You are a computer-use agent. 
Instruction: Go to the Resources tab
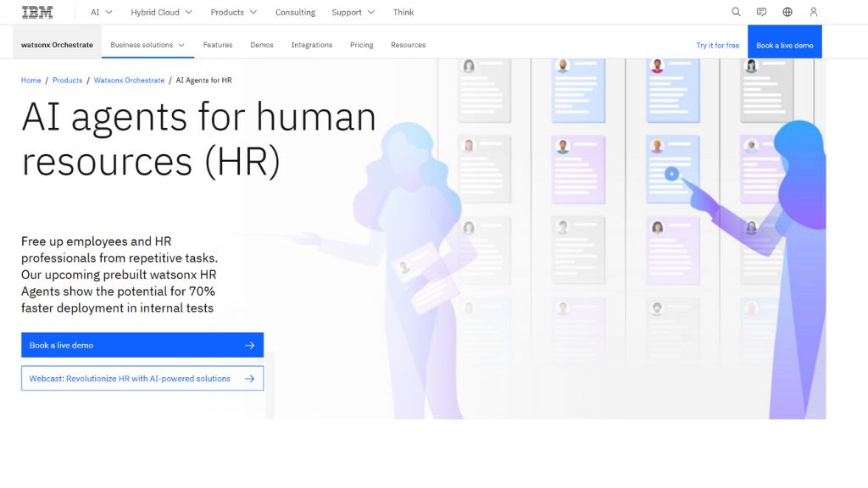408,45
